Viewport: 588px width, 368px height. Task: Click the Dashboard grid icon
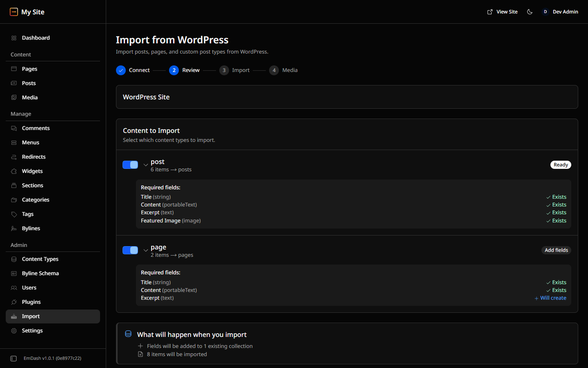(x=14, y=38)
